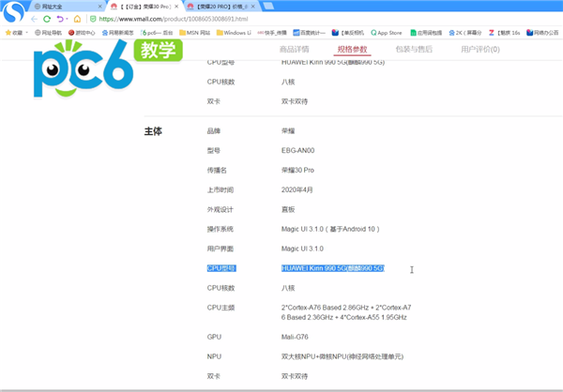Click the green security shield icon in address bar
563x392 pixels.
click(x=93, y=19)
